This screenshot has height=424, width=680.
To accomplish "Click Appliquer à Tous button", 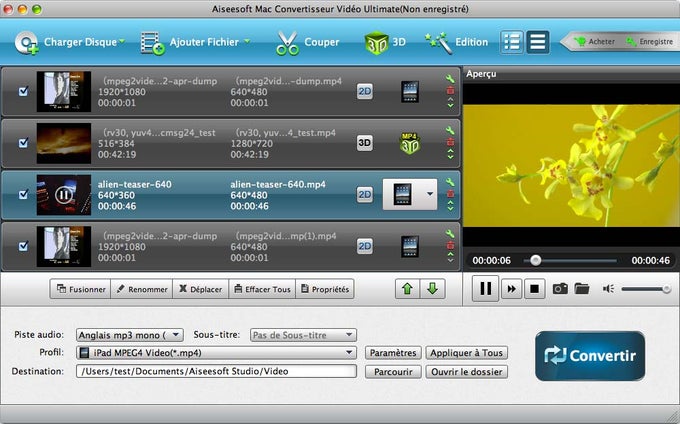I will (467, 353).
